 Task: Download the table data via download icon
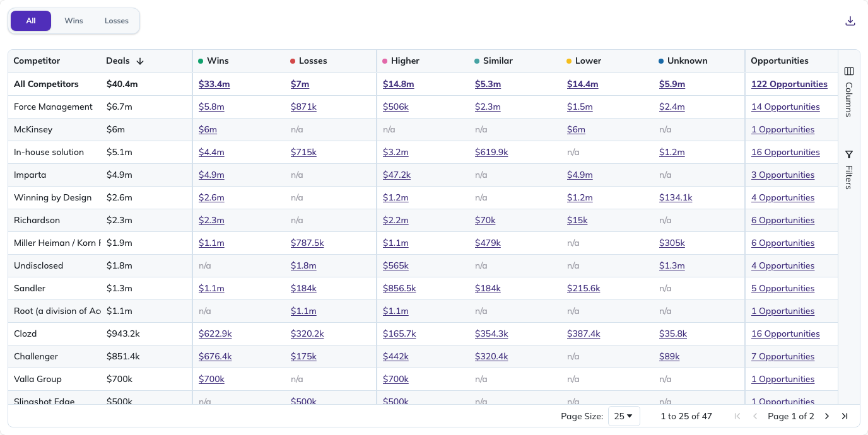[850, 21]
